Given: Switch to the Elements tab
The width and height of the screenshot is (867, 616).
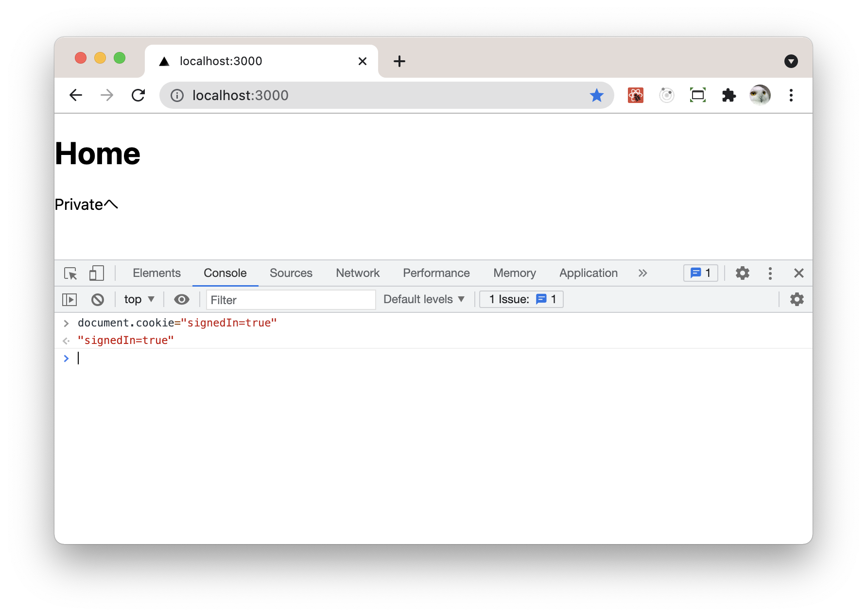Looking at the screenshot, I should (x=156, y=273).
